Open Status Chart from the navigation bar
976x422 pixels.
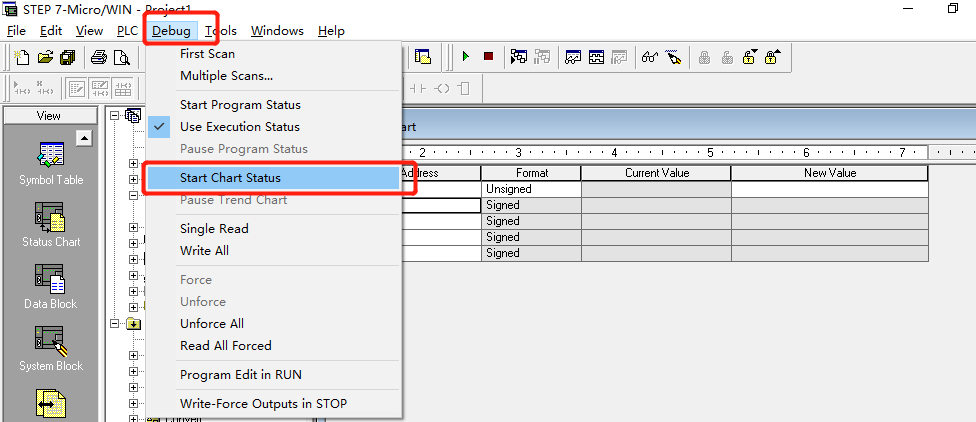[x=51, y=225]
